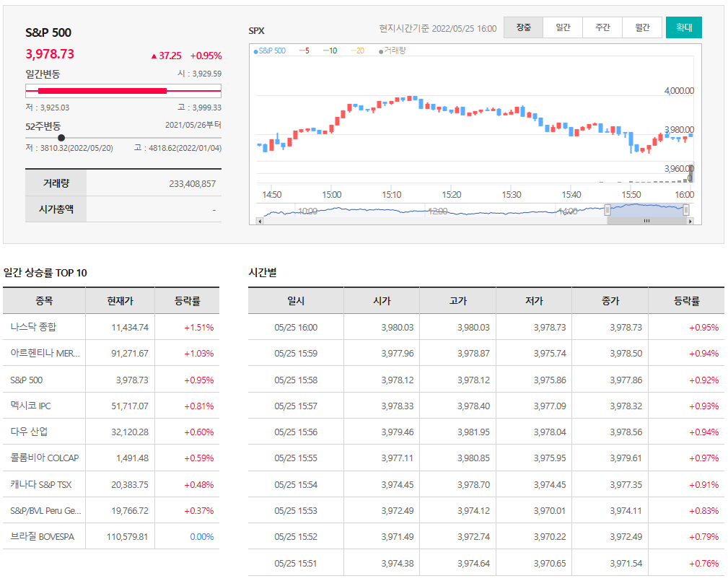This screenshot has height=581, width=728.
Task: Click the 현재가 column header
Action: [120, 301]
